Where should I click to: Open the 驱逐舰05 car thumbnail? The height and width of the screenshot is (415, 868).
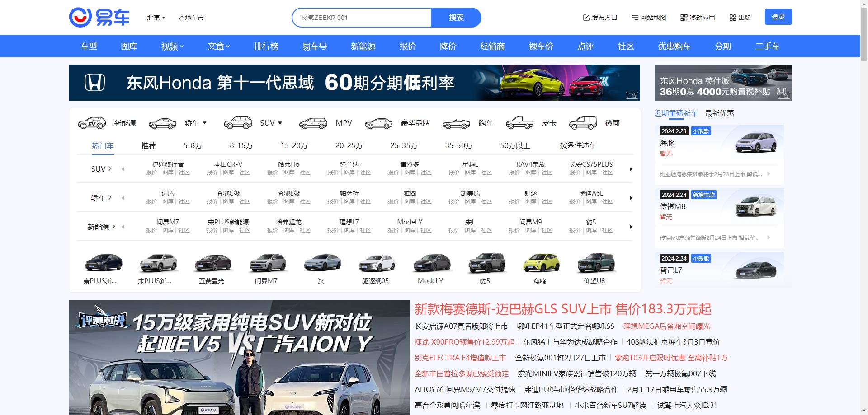coord(377,263)
